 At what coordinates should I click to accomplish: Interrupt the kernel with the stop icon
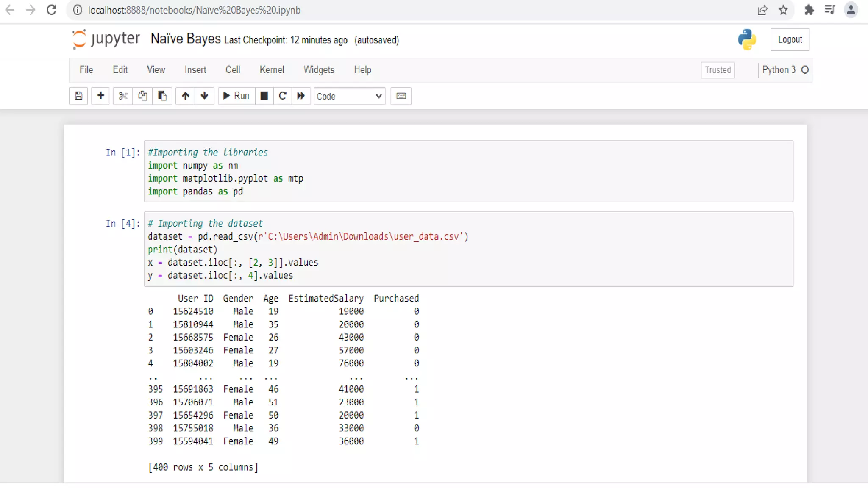(x=264, y=96)
